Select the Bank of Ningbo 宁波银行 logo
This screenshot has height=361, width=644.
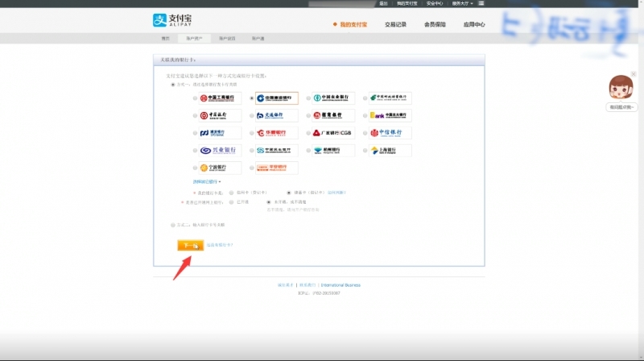coord(220,168)
